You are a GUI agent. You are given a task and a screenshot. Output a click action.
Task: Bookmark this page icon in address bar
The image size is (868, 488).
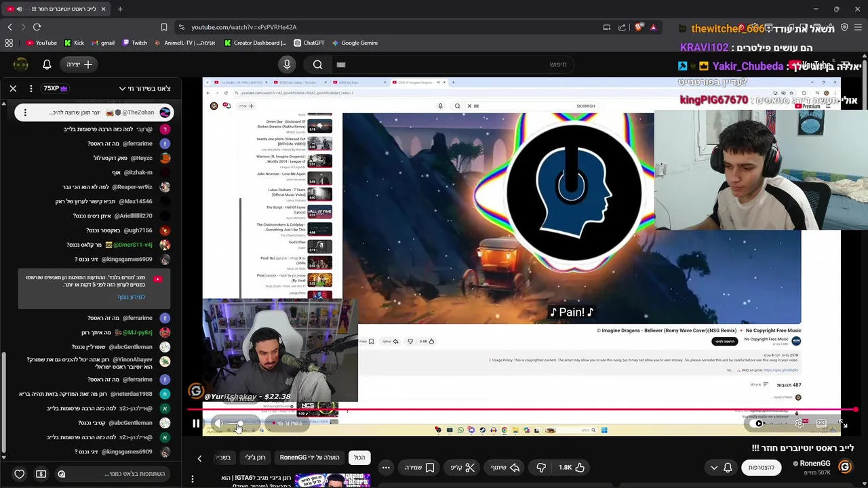coord(164,27)
